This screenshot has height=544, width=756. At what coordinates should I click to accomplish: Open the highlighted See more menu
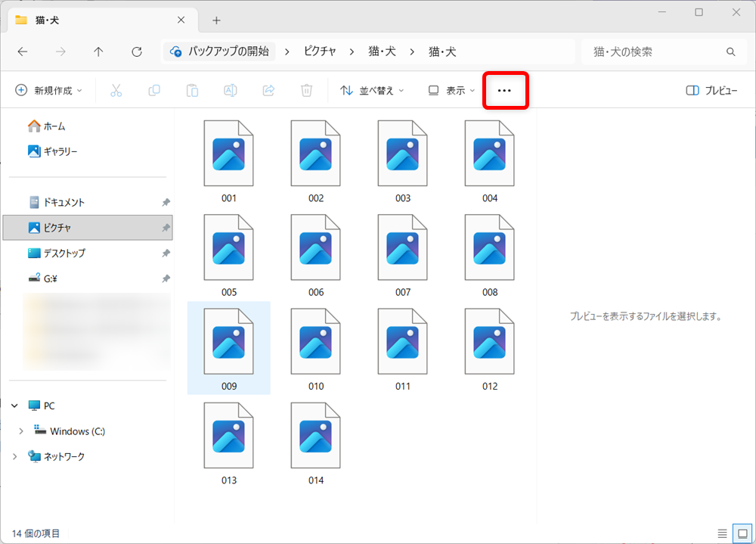[x=505, y=90]
